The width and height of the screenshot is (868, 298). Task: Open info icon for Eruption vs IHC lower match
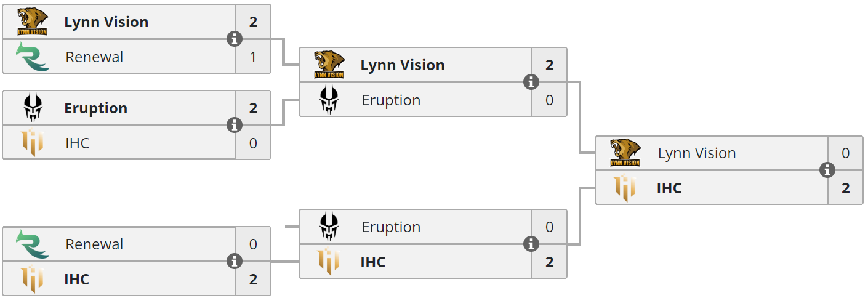531,244
